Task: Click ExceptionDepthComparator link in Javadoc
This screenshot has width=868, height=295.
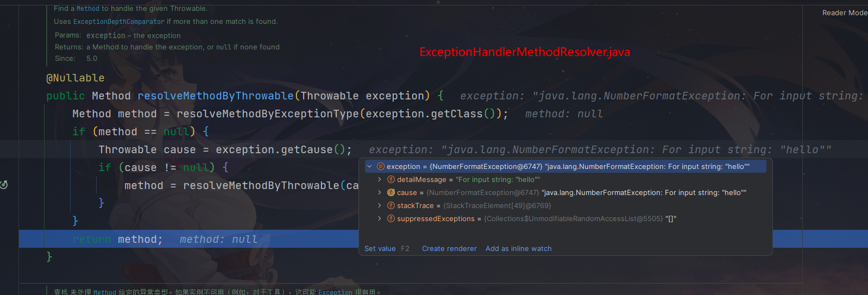Action: tap(119, 22)
